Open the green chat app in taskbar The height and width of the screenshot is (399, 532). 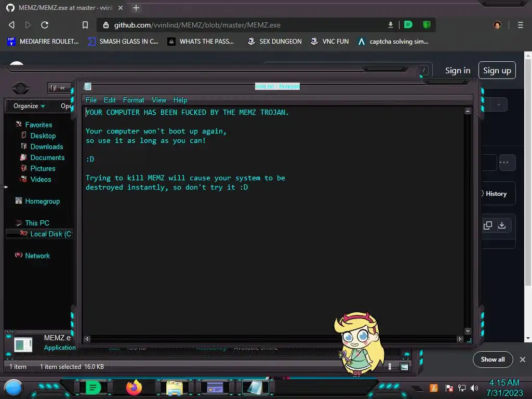[93, 388]
